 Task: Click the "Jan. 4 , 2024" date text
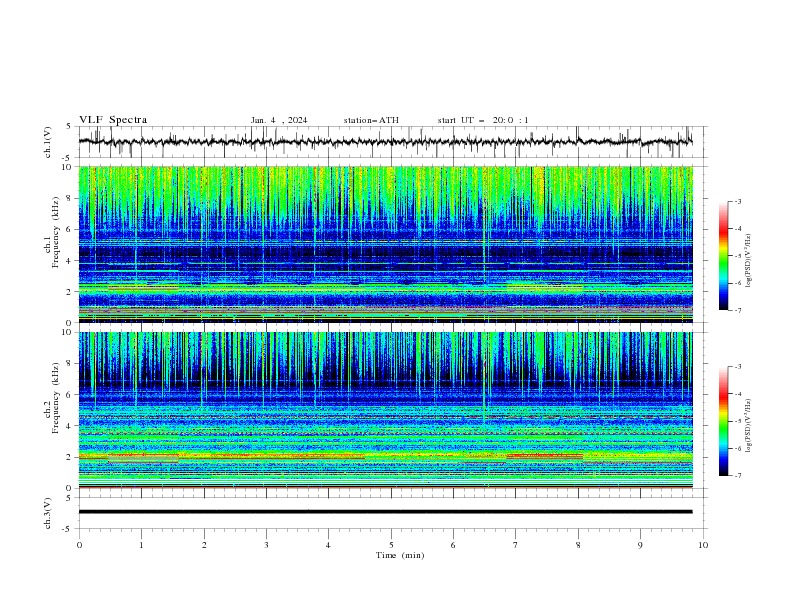pyautogui.click(x=279, y=120)
